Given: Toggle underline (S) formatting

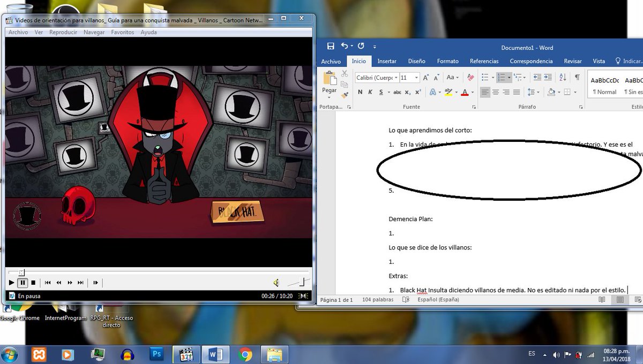Looking at the screenshot, I should point(381,92).
